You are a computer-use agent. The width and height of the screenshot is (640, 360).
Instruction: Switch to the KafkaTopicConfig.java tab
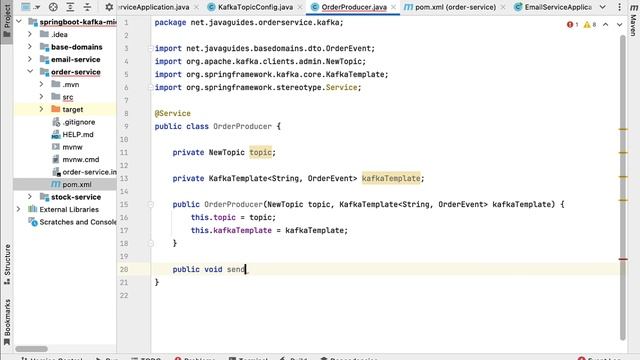coord(255,7)
